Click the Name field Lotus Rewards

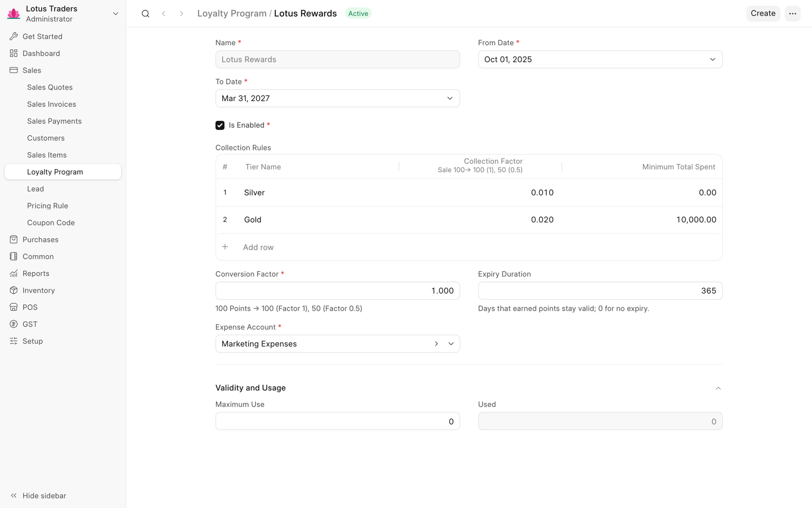tap(337, 59)
